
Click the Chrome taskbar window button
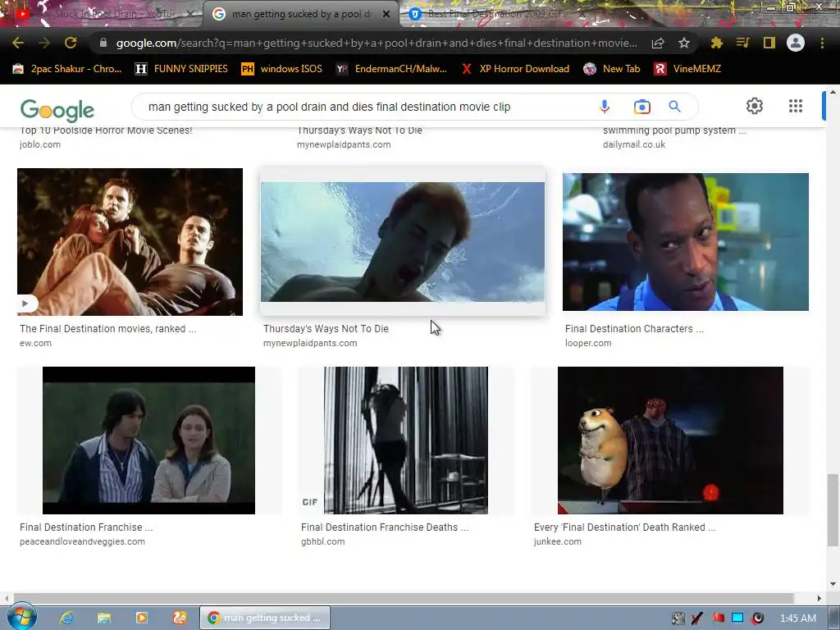[x=265, y=618]
